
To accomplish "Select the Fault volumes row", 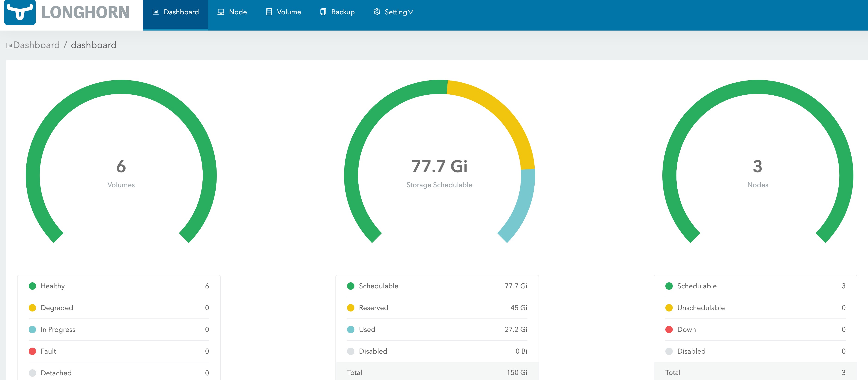I will tap(119, 351).
